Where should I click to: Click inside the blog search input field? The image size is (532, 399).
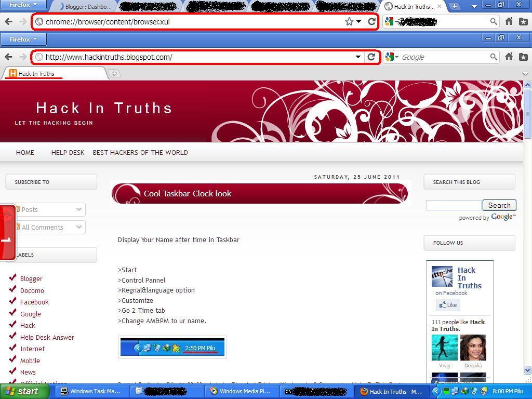coord(453,205)
